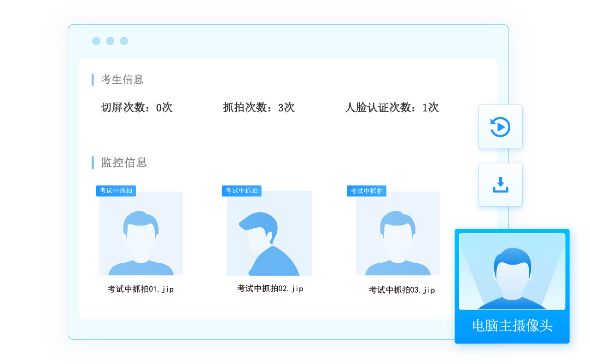This screenshot has height=364, width=590.
Task: Click the replay video icon button
Action: pos(500,127)
